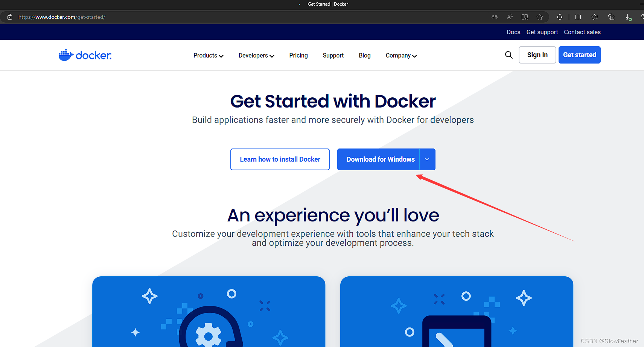Open the Pricing page
The height and width of the screenshot is (347, 644).
click(298, 55)
